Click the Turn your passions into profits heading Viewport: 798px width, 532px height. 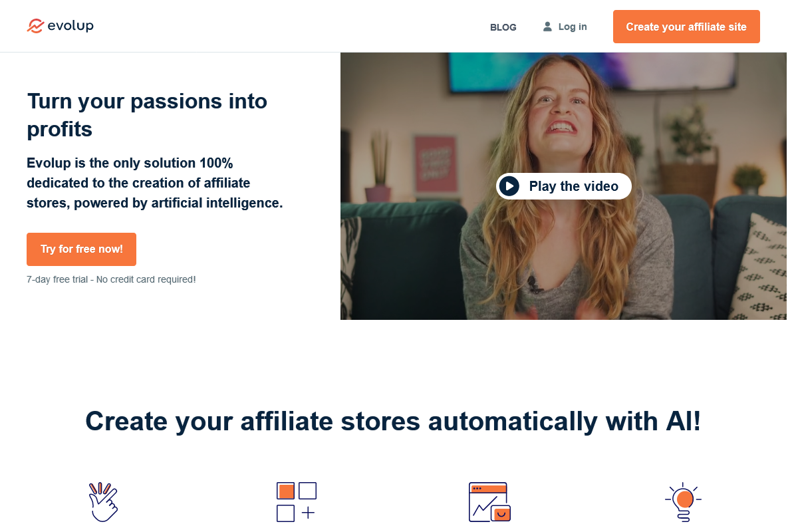147,115
